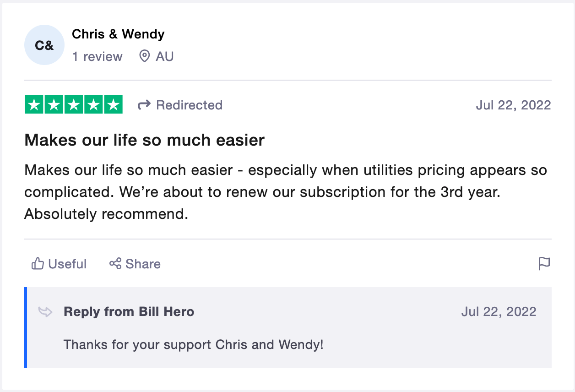The height and width of the screenshot is (392, 575).
Task: Click the review body paragraph
Action: (285, 192)
